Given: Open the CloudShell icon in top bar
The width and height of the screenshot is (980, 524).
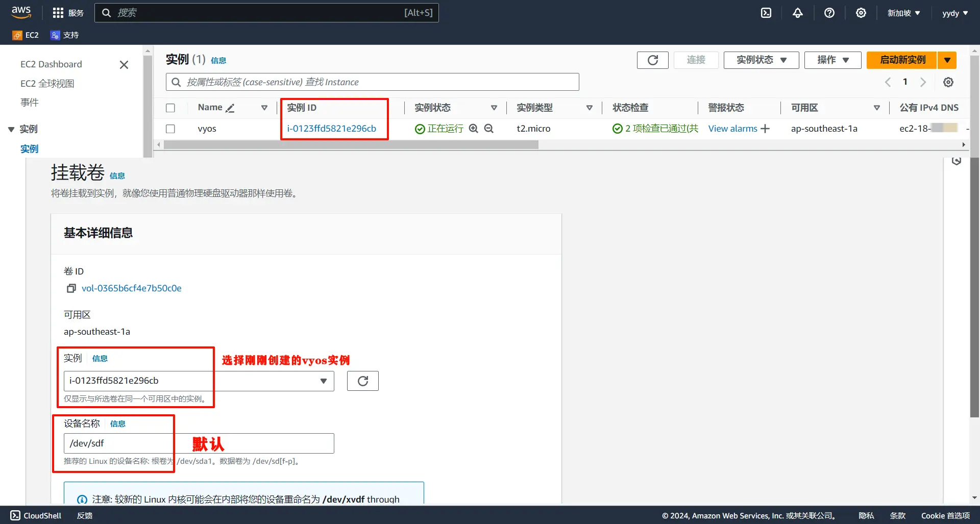Looking at the screenshot, I should point(766,13).
